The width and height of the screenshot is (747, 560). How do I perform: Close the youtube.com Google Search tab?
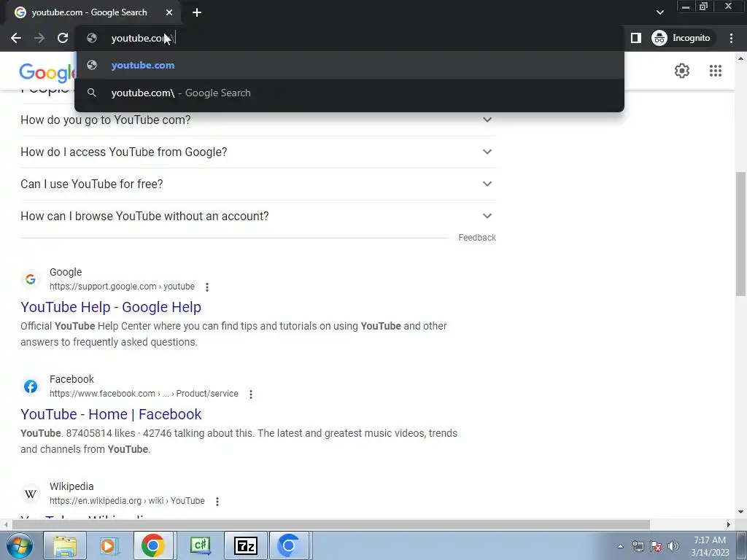click(169, 13)
